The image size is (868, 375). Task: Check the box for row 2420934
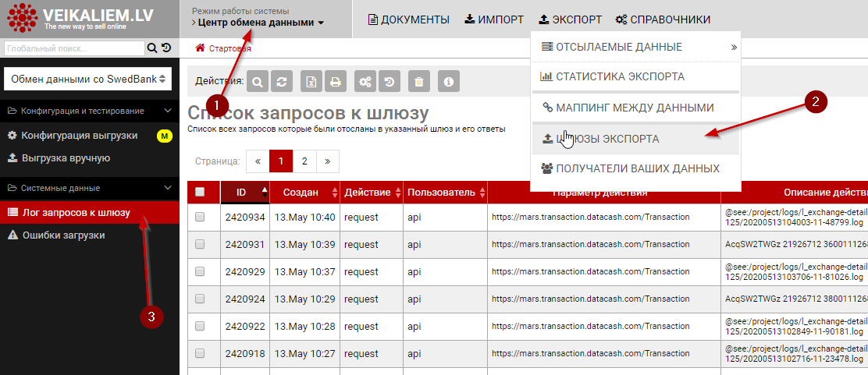tap(200, 218)
